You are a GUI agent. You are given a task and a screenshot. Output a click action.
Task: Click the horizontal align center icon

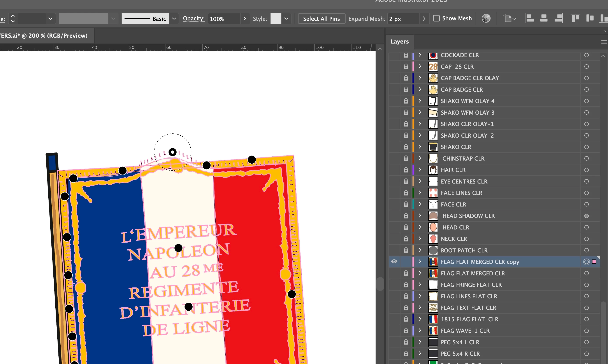(x=544, y=18)
